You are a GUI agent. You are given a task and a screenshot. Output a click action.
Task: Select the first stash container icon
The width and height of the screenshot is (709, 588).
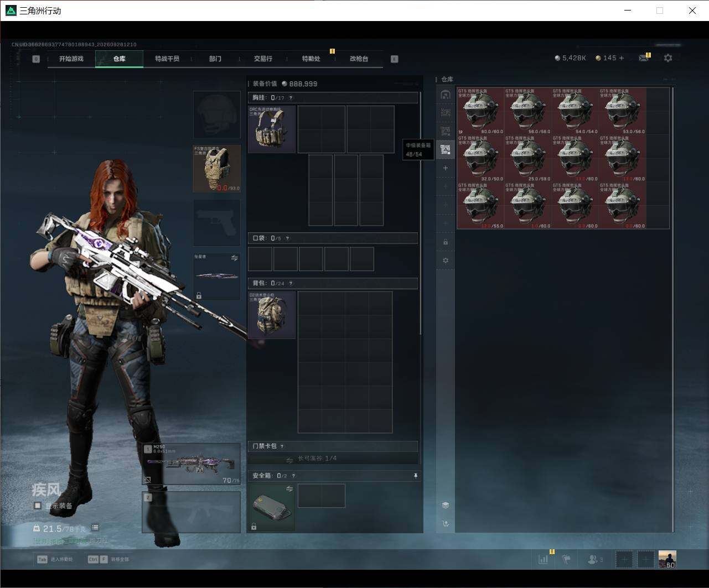tap(446, 95)
